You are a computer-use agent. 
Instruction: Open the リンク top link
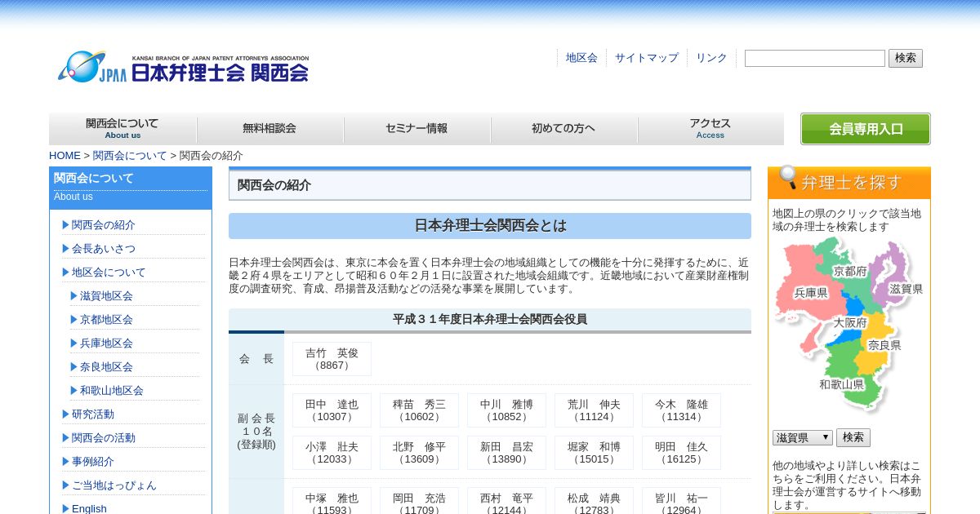711,58
